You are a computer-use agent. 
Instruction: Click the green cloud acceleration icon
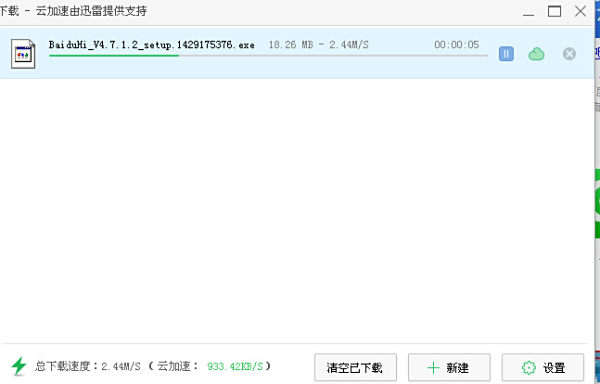tap(536, 54)
